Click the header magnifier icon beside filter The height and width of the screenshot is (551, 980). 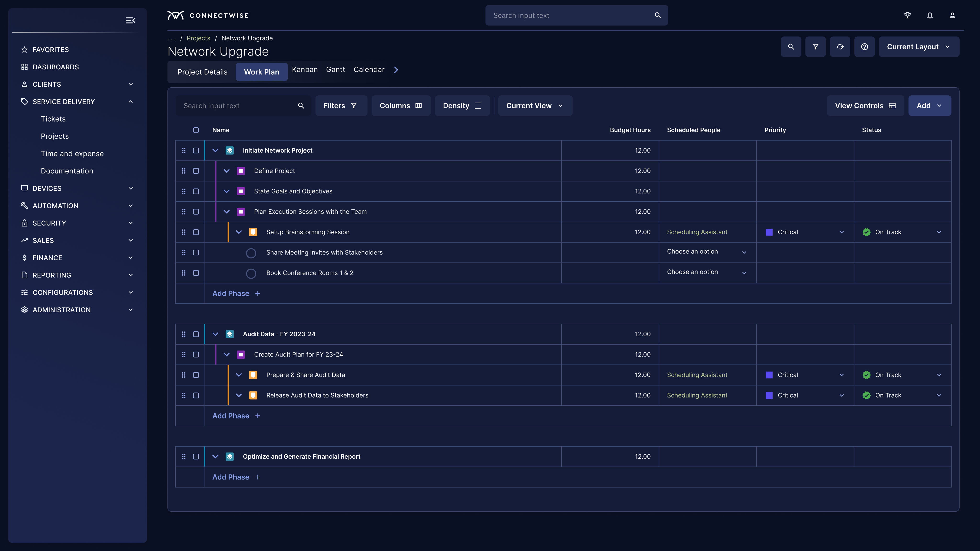click(x=791, y=47)
